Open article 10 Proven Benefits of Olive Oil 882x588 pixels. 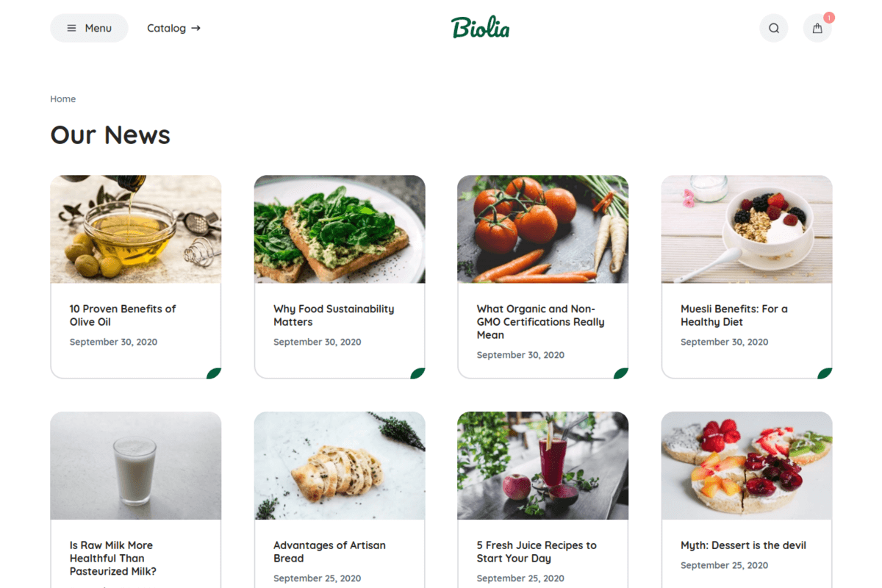click(123, 315)
